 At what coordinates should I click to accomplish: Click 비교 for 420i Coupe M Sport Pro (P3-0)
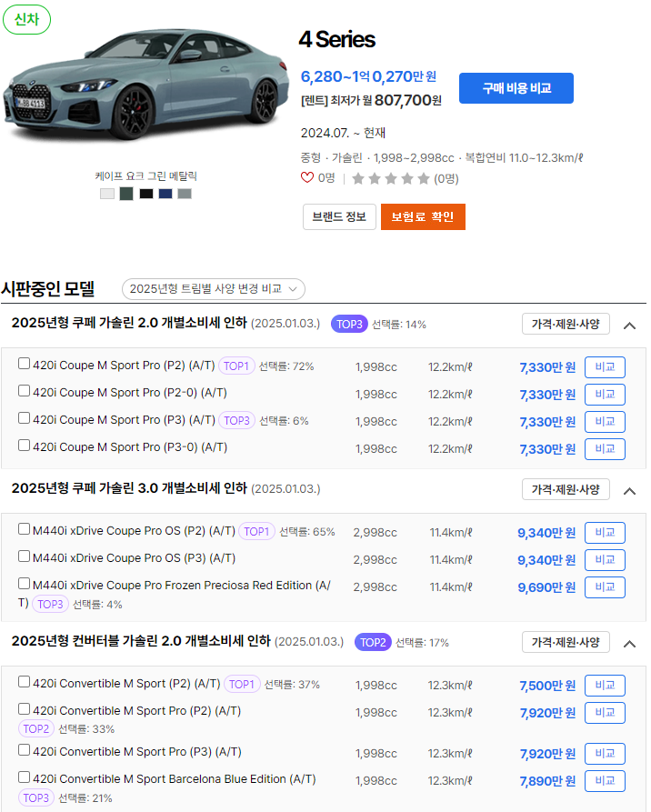(x=605, y=449)
